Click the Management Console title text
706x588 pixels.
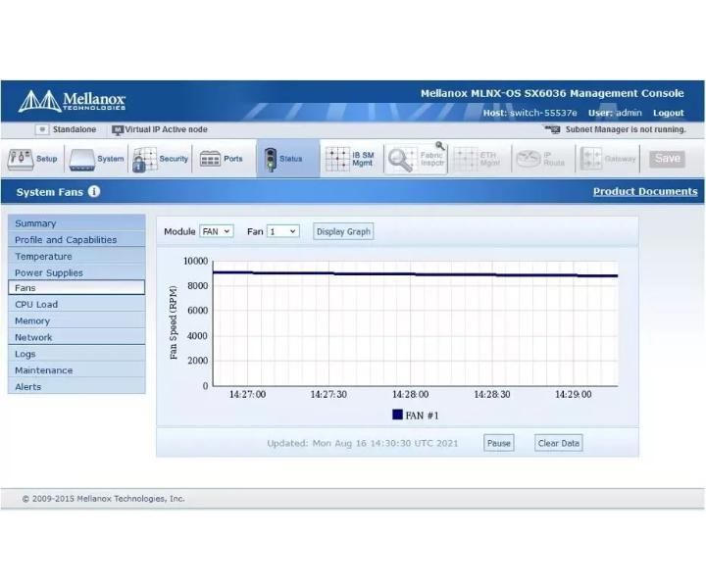pyautogui.click(x=552, y=93)
